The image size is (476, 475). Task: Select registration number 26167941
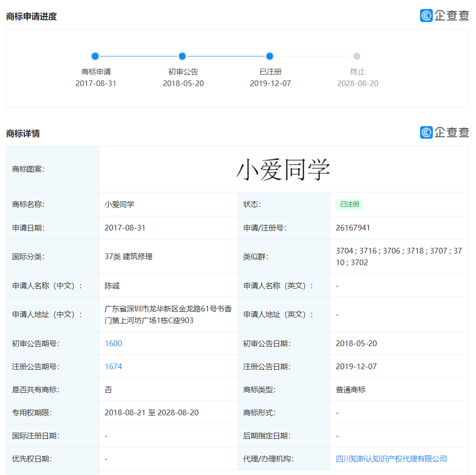[x=353, y=228]
